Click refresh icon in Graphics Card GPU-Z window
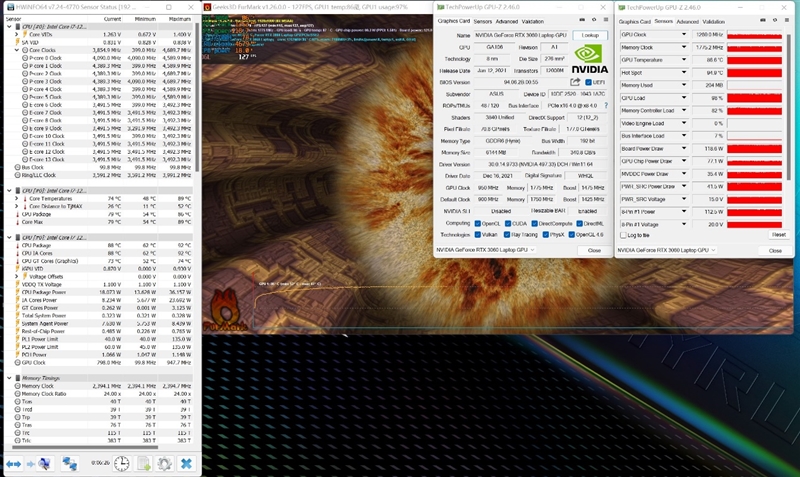The image size is (800, 477). click(594, 20)
